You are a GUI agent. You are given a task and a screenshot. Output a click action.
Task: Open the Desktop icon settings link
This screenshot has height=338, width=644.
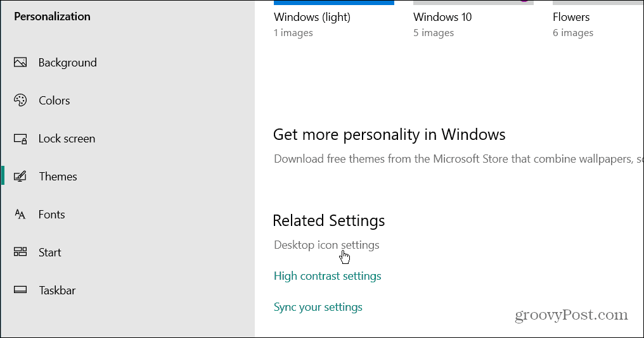[326, 245]
